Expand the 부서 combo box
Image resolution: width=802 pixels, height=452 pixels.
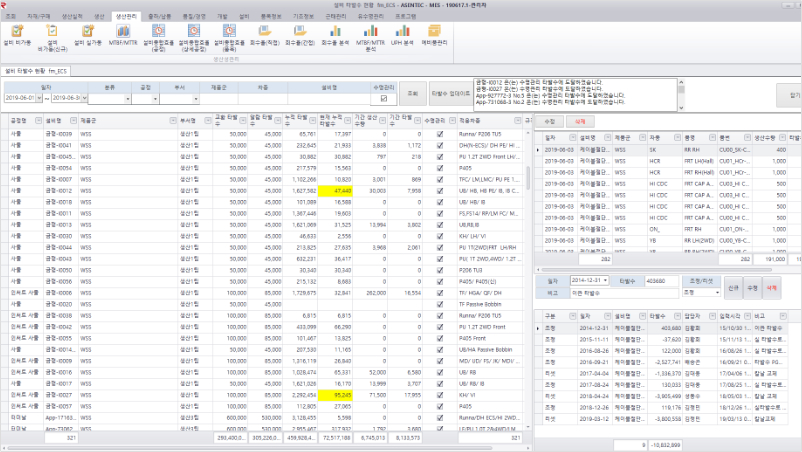195,99
